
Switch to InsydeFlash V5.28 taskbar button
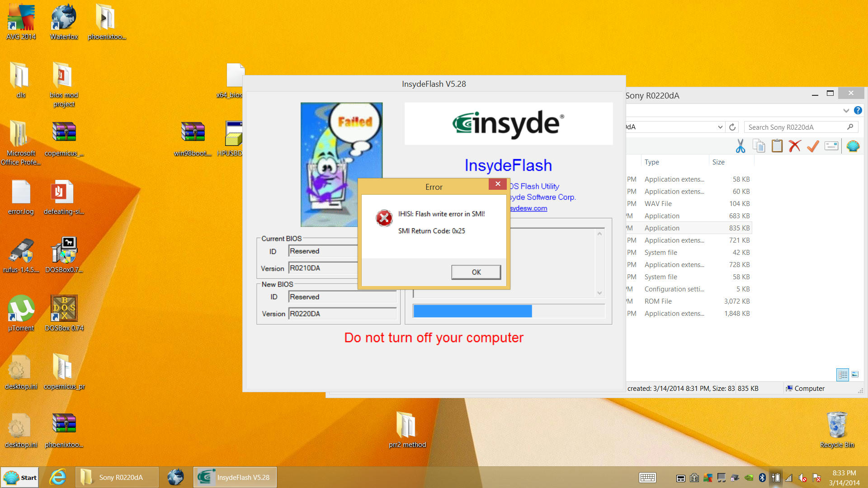tap(235, 478)
